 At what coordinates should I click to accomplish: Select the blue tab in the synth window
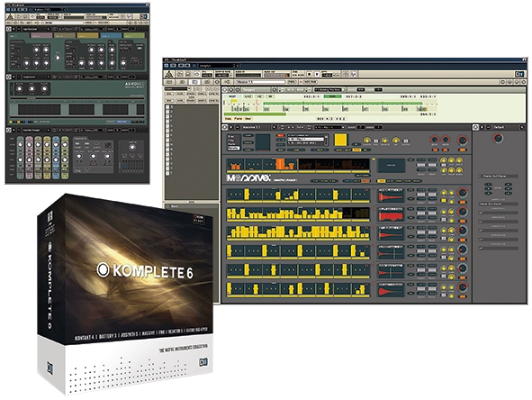click(111, 35)
